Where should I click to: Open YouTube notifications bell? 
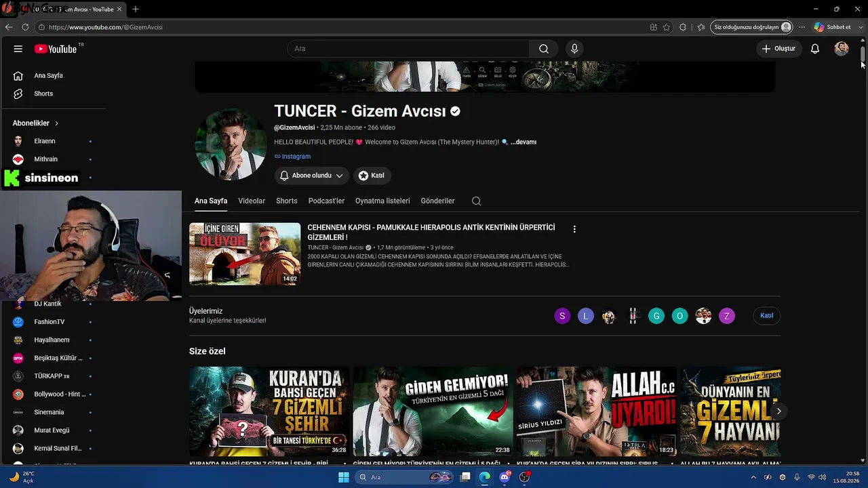(815, 49)
